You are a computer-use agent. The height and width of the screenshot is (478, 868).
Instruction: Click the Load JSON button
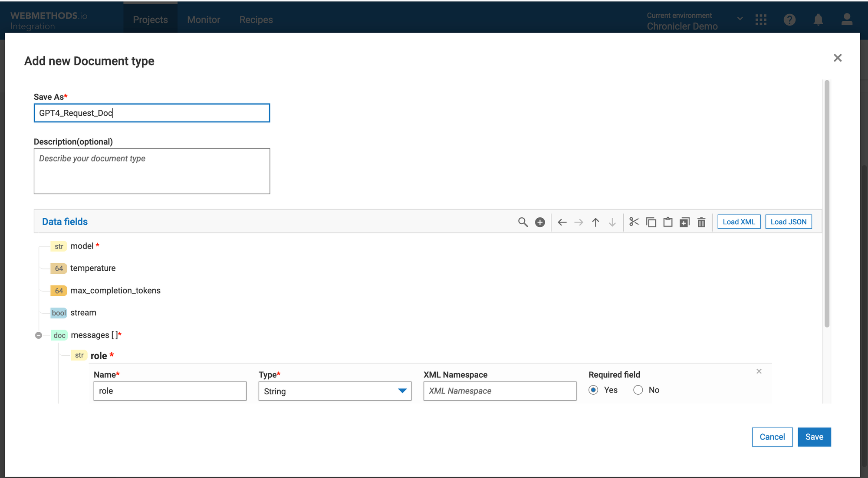788,222
